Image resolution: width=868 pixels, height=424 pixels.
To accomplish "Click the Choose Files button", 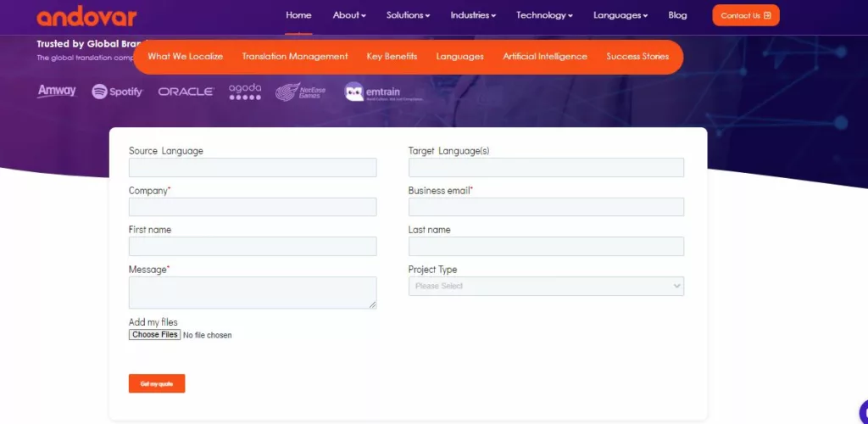I will point(154,335).
